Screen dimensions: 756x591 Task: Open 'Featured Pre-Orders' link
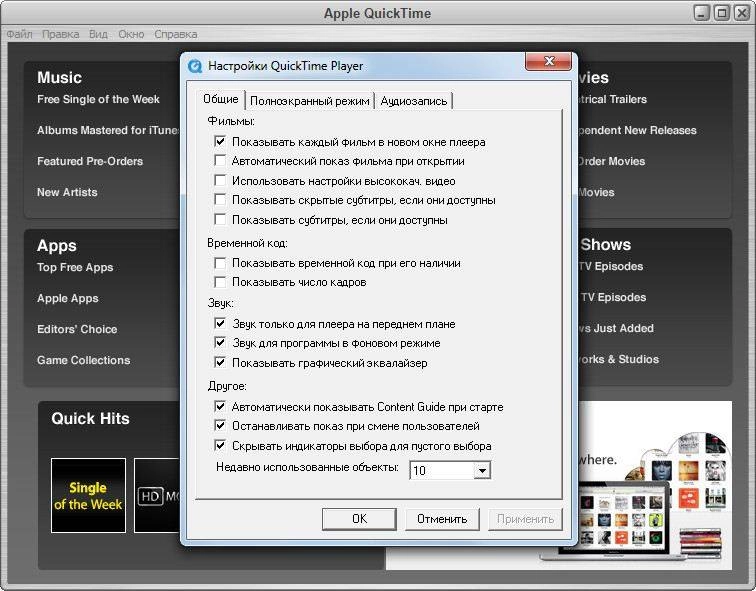pos(90,161)
